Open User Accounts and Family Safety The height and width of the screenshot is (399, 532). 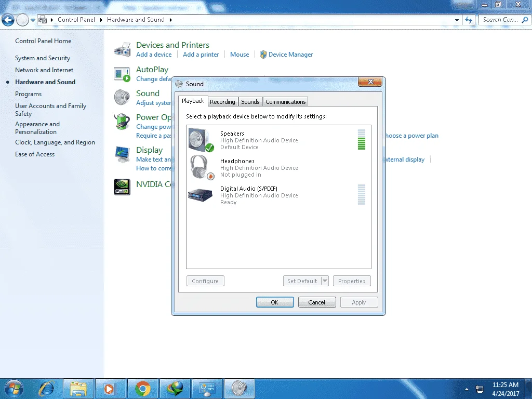50,110
